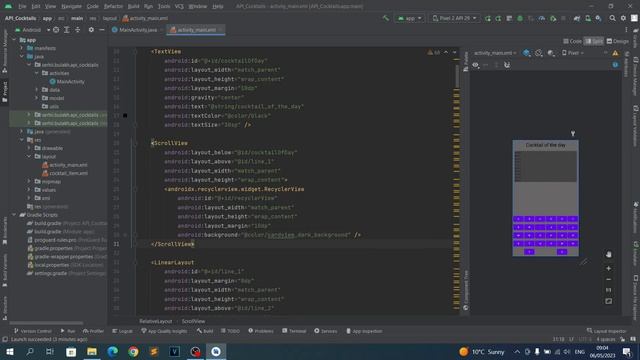640x360 pixels.
Task: Open the activity_main.xml file dropdown in preview
Action: (x=495, y=53)
